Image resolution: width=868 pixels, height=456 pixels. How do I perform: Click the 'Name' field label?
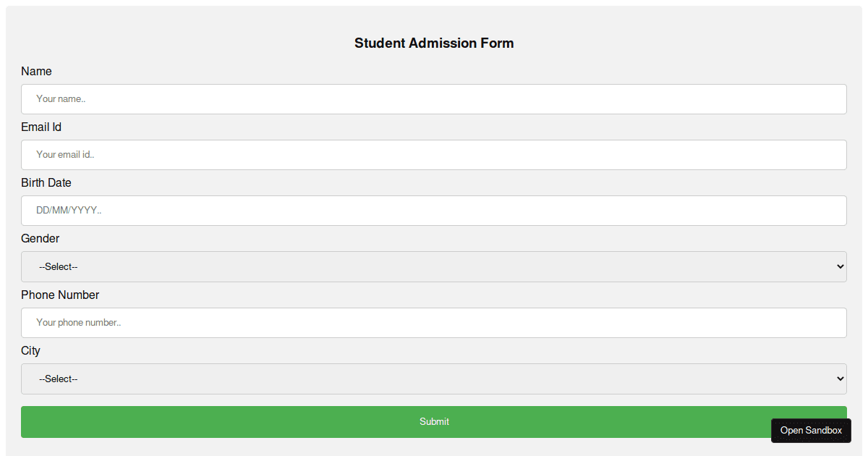(x=36, y=72)
